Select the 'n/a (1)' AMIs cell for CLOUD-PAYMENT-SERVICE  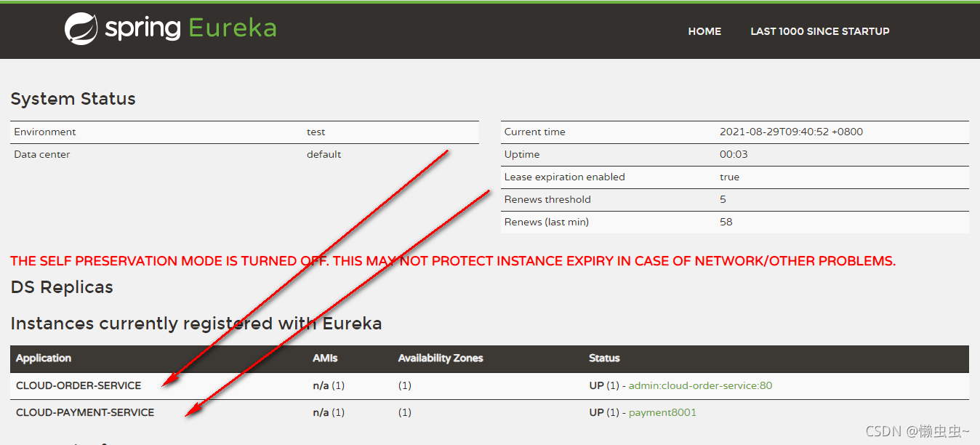click(x=329, y=412)
